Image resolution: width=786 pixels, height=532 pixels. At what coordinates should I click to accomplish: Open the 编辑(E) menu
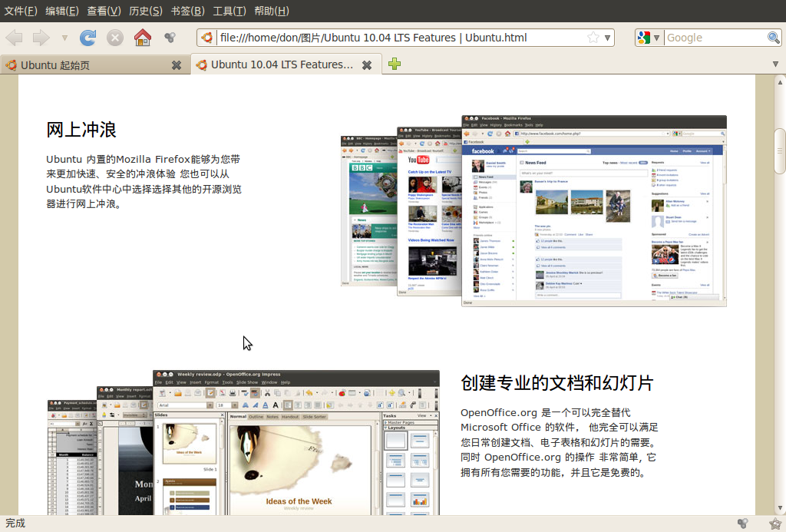62,11
